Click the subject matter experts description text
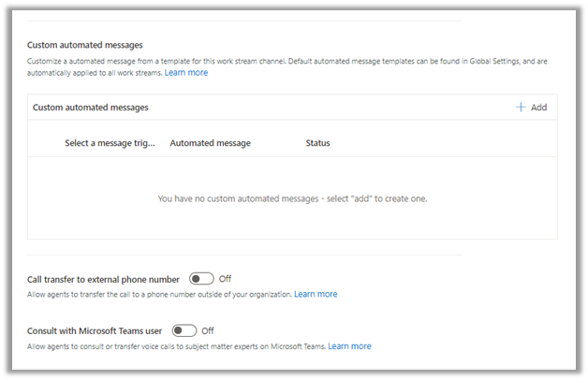 (176, 346)
